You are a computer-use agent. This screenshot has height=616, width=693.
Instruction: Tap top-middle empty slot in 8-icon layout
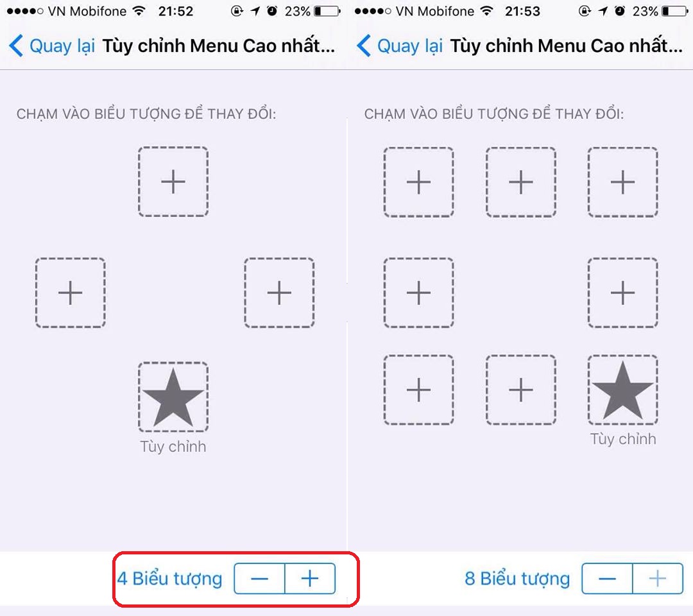pyautogui.click(x=521, y=182)
